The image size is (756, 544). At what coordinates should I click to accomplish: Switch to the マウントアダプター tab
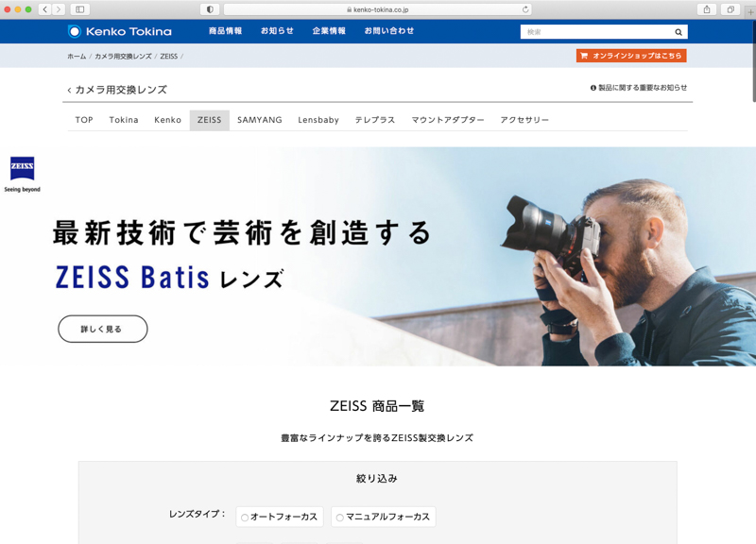click(448, 120)
